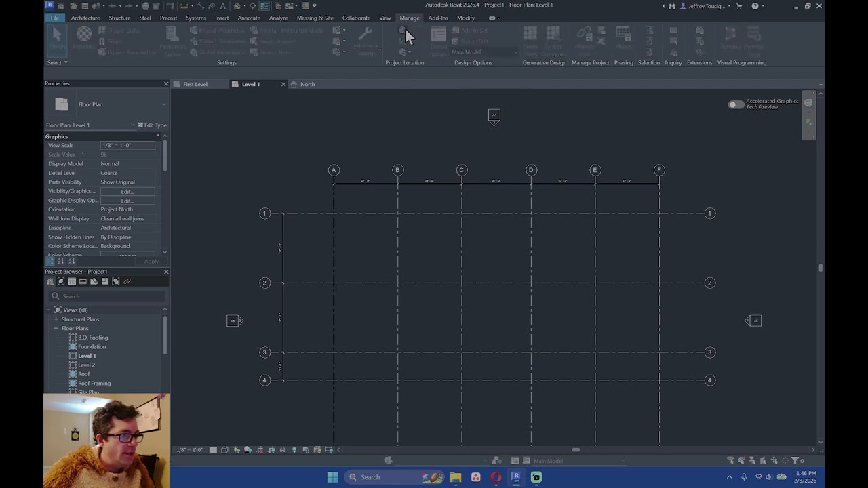Click the sun path icon in view control bar
The width and height of the screenshot is (868, 488).
click(x=236, y=450)
